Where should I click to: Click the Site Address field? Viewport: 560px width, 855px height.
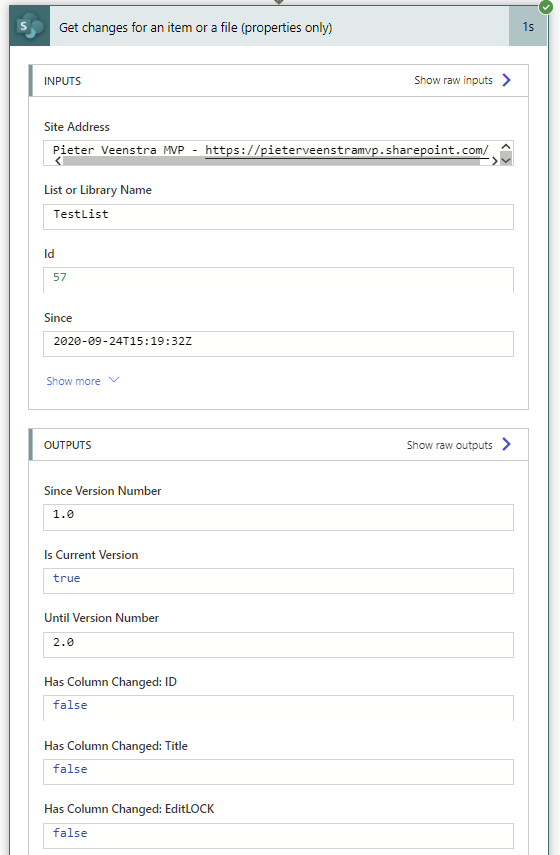[278, 153]
